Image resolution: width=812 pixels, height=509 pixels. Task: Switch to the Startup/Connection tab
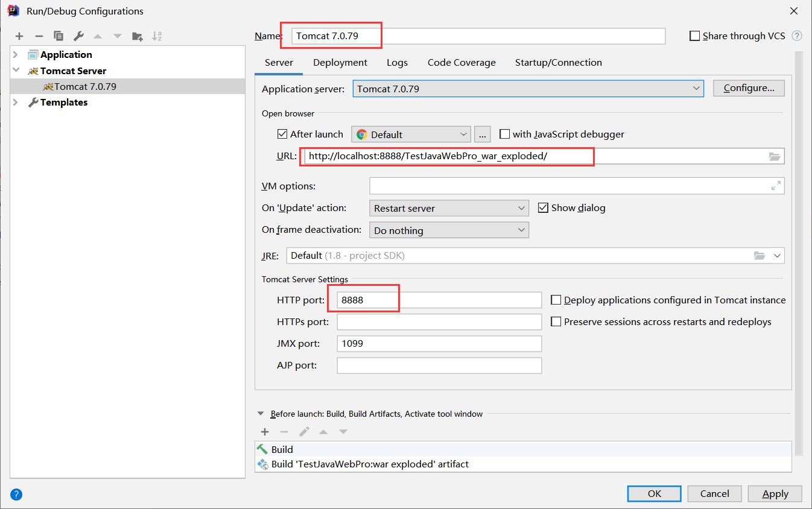[x=558, y=62]
